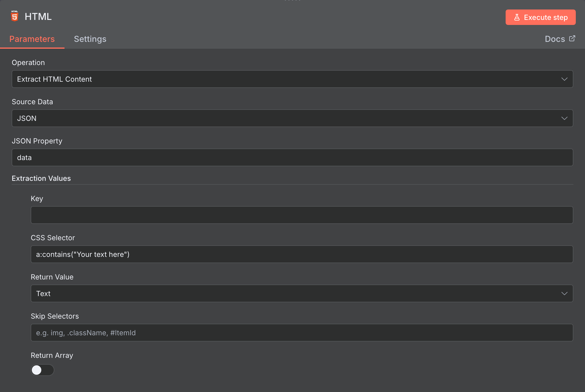The height and width of the screenshot is (392, 585).
Task: Click the drag handle dots at top
Action: [x=292, y=1]
